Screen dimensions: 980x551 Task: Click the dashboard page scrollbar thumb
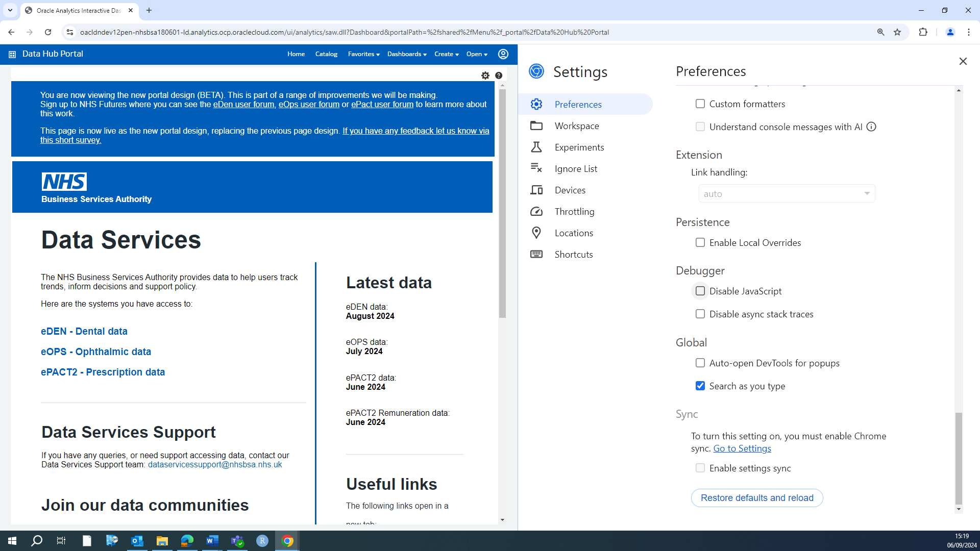point(502,204)
